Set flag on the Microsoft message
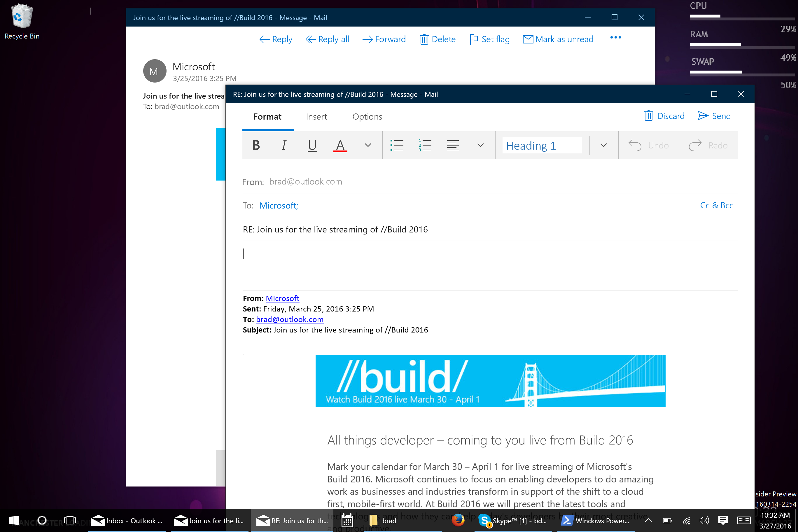 coord(489,39)
